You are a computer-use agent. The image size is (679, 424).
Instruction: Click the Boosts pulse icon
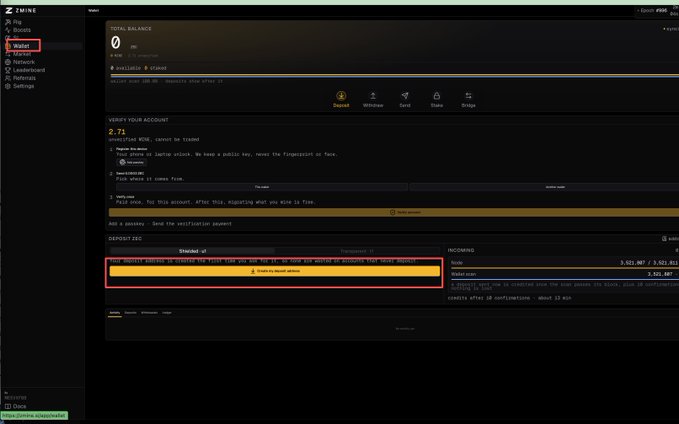[8, 30]
